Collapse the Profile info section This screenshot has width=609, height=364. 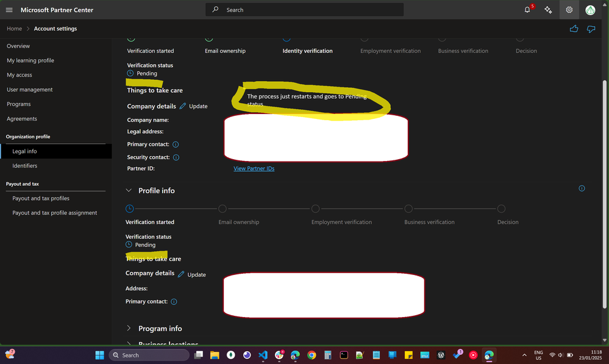click(x=129, y=190)
